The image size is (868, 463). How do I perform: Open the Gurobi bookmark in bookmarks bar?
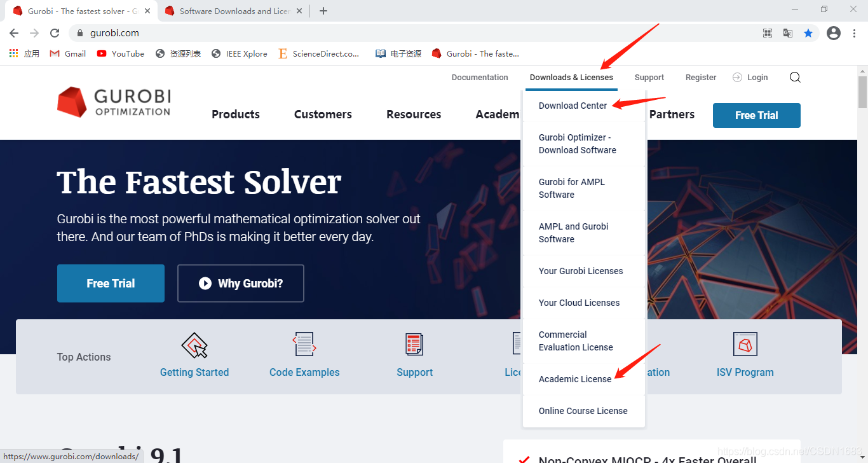pos(475,54)
